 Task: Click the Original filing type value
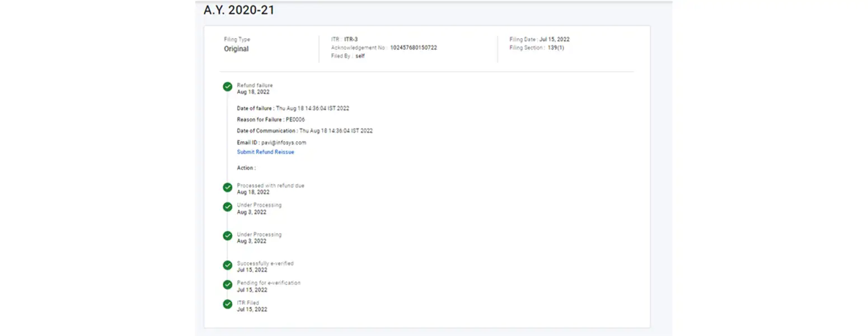point(236,49)
